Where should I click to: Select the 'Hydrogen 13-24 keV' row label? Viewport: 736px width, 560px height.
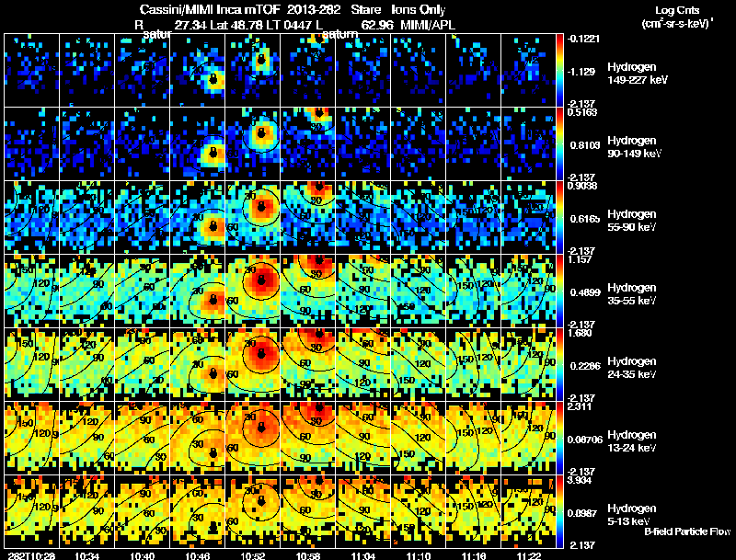(x=632, y=441)
